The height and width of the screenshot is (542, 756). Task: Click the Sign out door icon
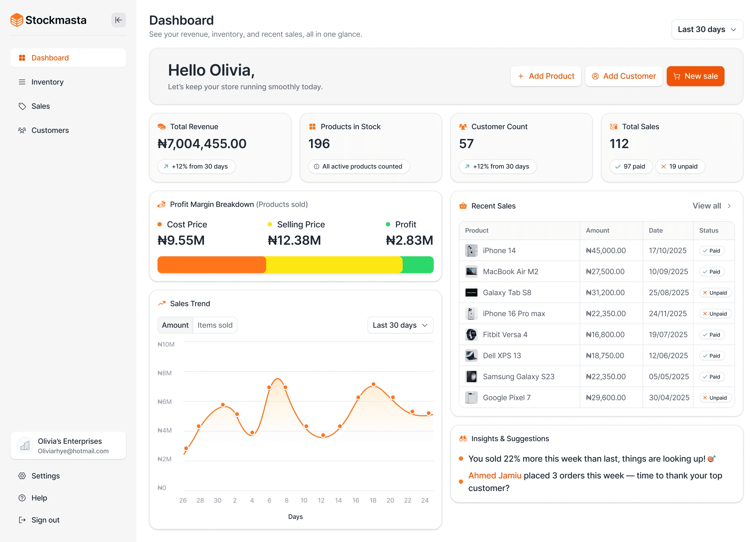pos(22,520)
